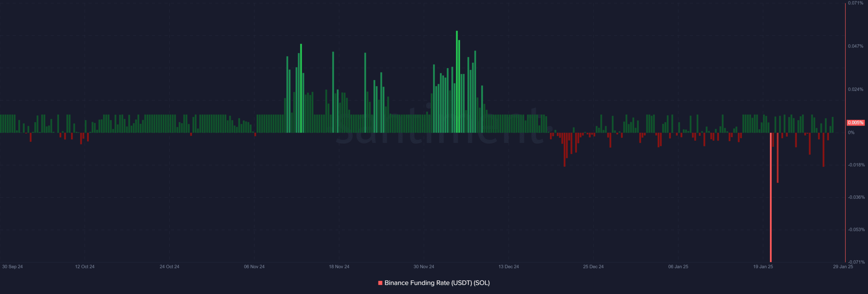This screenshot has height=294, width=868.
Task: Click the Binance Funding Rate (USDT) (SOL) legend label
Action: pyautogui.click(x=437, y=283)
